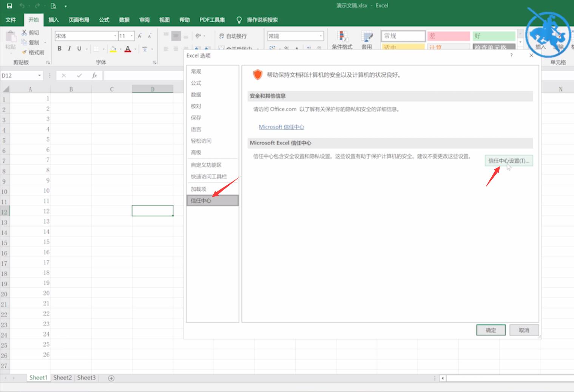Select 加载项 category in Excel Options
This screenshot has width=574, height=392.
coord(213,189)
